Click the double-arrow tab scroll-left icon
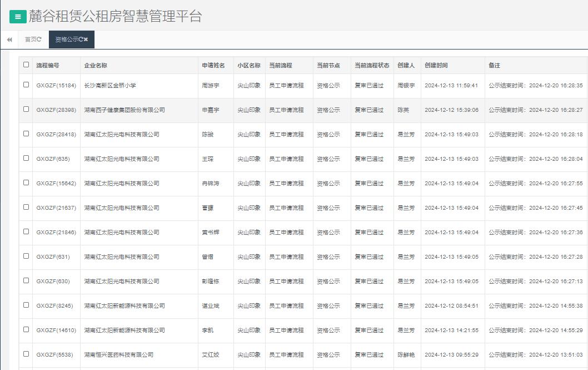Image resolution: width=588 pixels, height=370 pixels. (9, 40)
